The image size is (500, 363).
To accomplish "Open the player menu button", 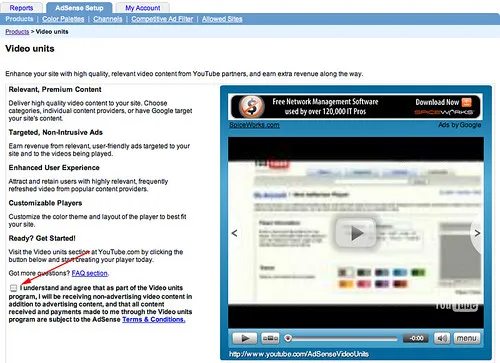I will [467, 338].
